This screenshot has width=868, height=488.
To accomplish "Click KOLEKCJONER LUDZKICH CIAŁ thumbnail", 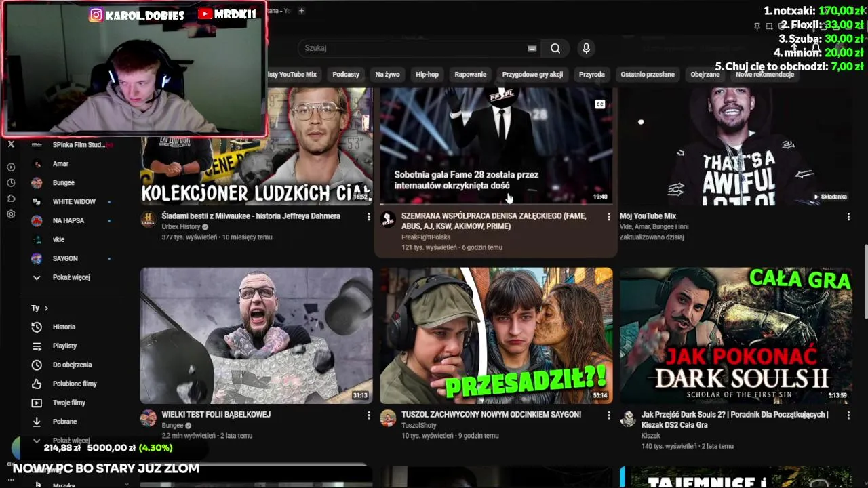I will (256, 146).
